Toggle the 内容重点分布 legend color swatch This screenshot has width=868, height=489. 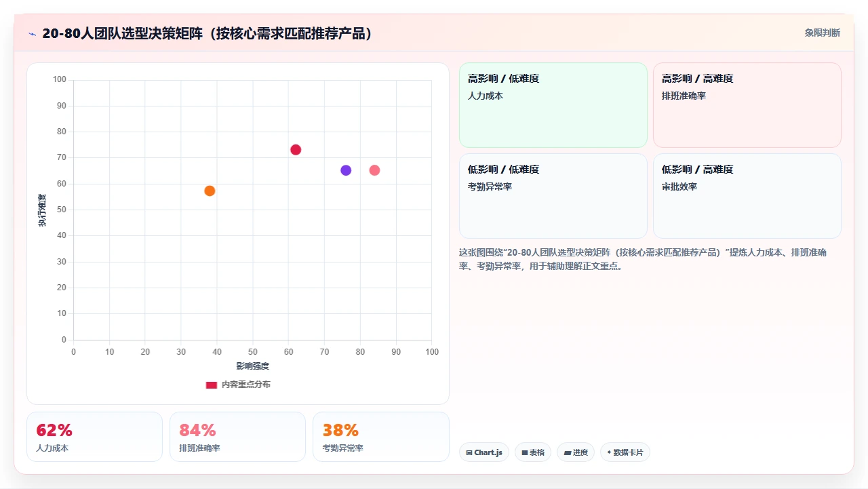(212, 385)
